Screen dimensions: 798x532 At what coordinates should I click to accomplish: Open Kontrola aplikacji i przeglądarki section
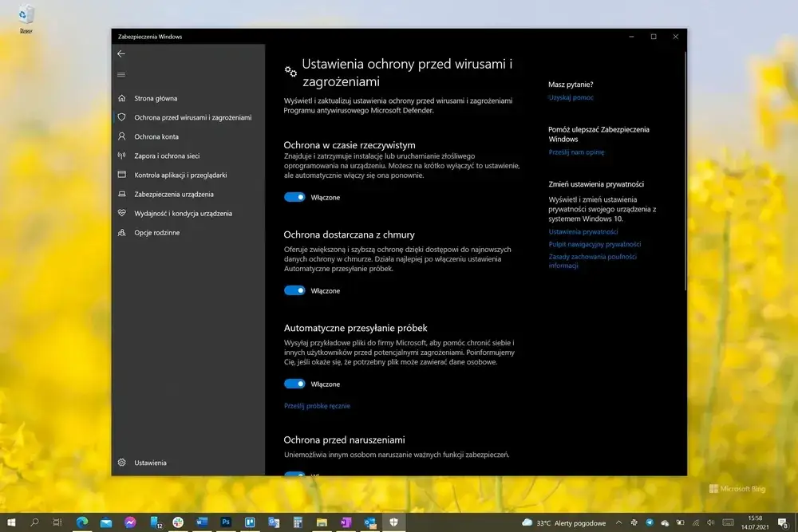coord(180,175)
